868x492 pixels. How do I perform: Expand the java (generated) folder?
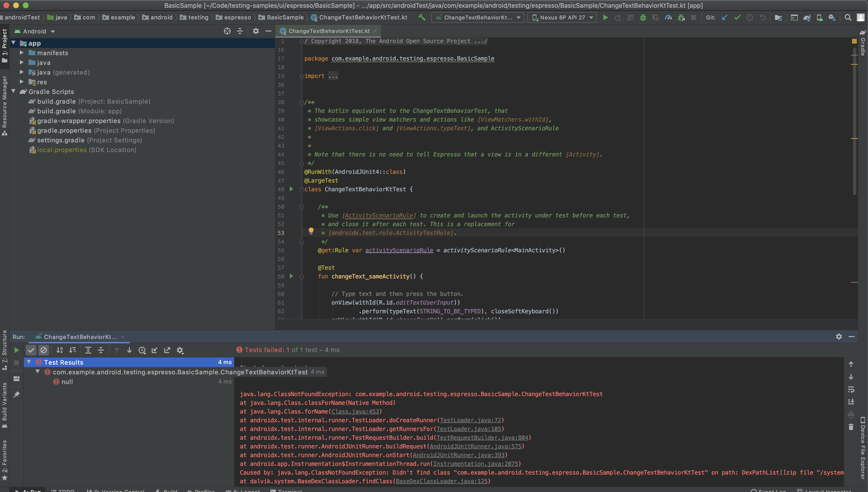(22, 72)
